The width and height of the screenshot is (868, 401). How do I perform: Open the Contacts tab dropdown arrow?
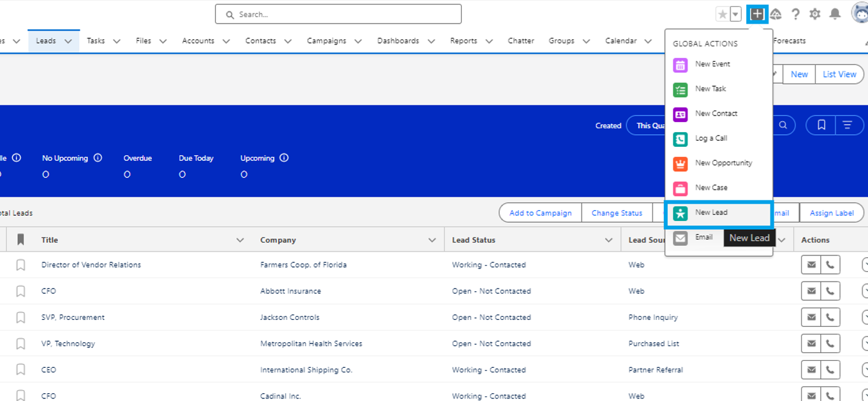pos(287,40)
